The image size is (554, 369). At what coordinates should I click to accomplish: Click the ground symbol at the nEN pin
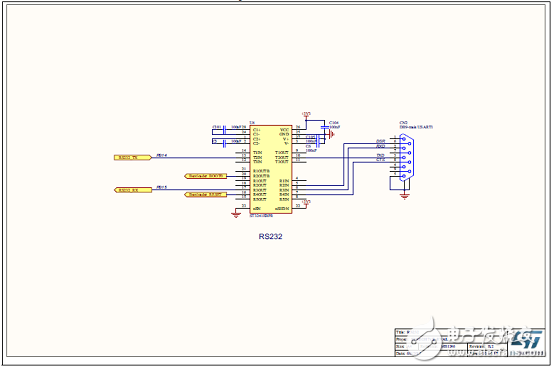point(236,214)
